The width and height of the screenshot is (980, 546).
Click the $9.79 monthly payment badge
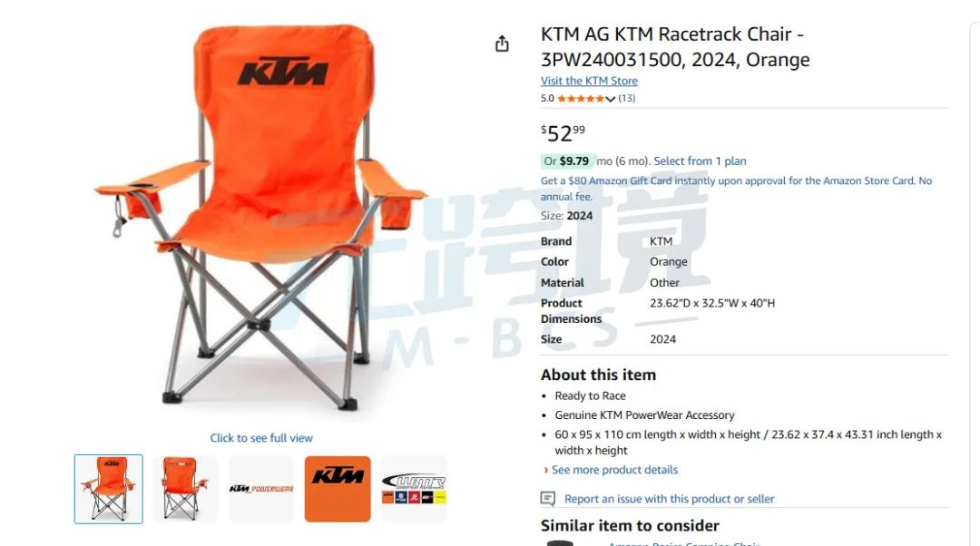[x=567, y=161]
